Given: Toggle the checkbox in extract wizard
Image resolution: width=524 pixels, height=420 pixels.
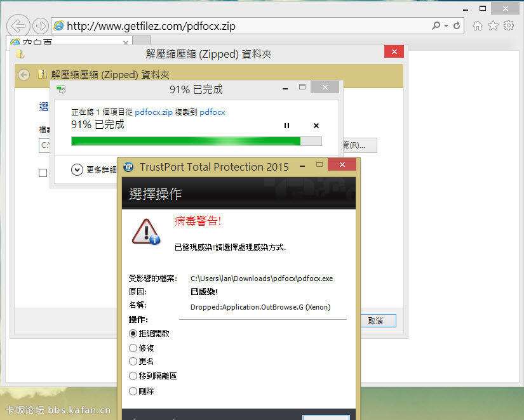Looking at the screenshot, I should click(43, 173).
